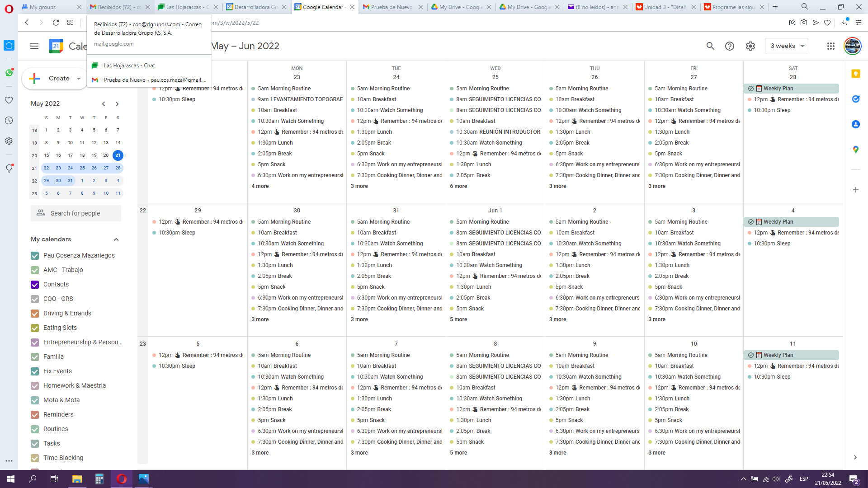The image size is (868, 488).
Task: Open Google account profile picture
Action: (853, 46)
